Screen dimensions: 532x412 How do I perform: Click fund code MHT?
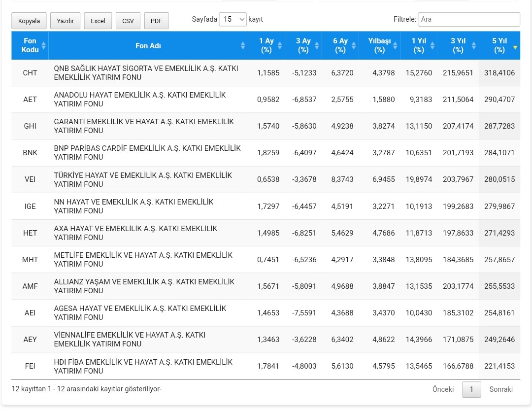click(x=30, y=260)
